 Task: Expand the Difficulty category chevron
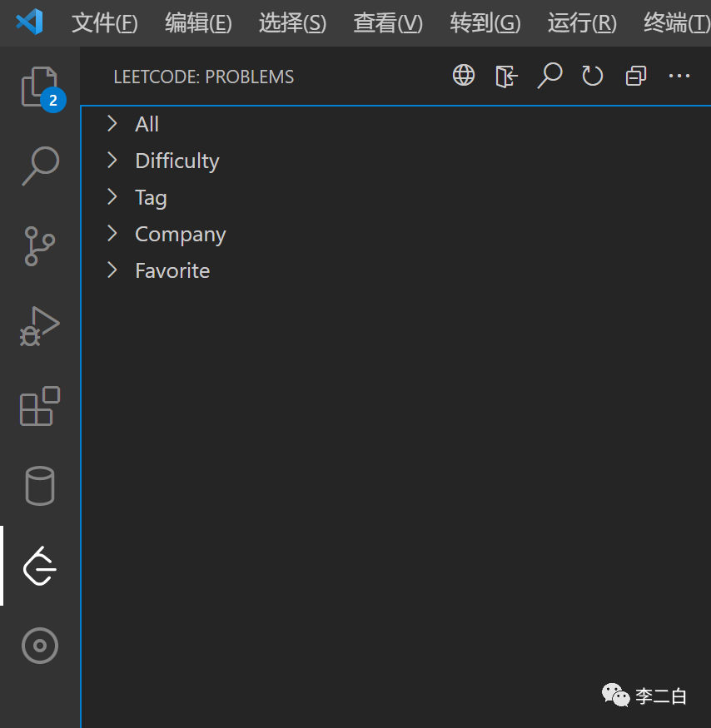click(112, 161)
